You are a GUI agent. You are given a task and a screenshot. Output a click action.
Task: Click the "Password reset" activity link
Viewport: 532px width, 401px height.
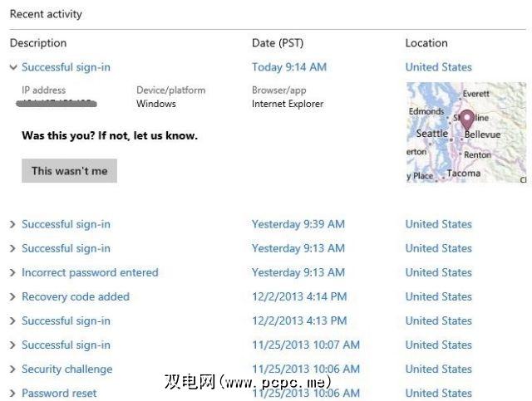(59, 394)
